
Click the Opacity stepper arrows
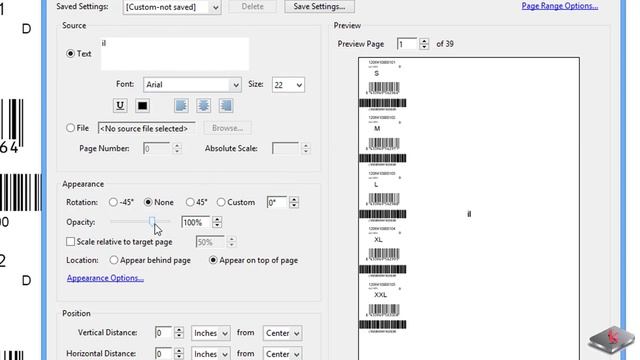pos(217,222)
